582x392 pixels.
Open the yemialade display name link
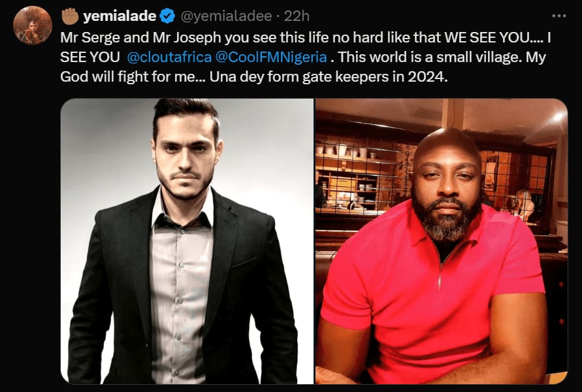pyautogui.click(x=120, y=16)
